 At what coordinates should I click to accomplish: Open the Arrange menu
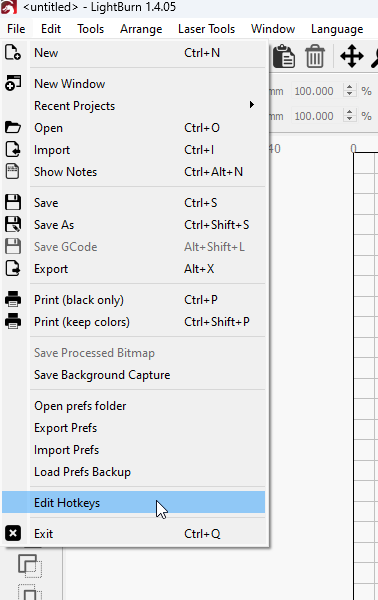141,29
